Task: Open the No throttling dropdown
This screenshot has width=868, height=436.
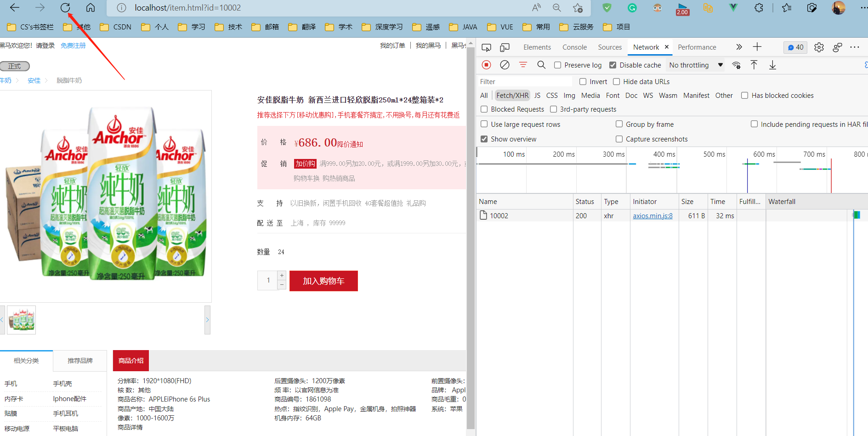Action: click(x=696, y=65)
